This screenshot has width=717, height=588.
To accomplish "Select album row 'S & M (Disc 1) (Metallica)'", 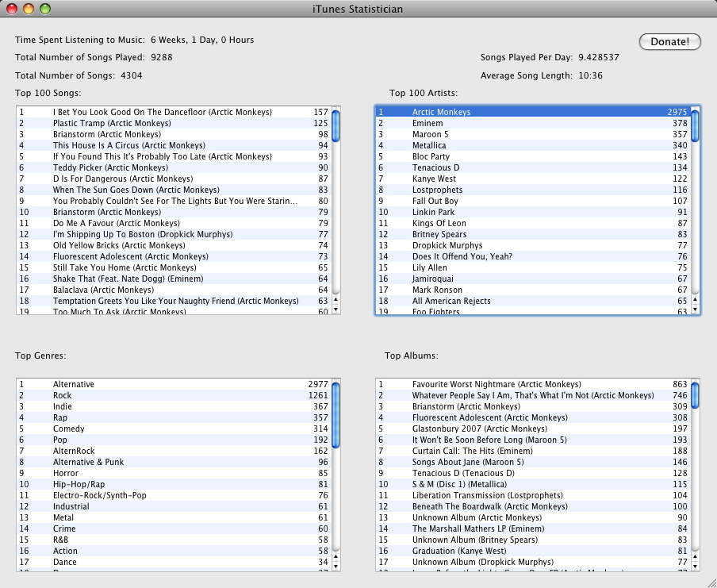I will [x=533, y=484].
